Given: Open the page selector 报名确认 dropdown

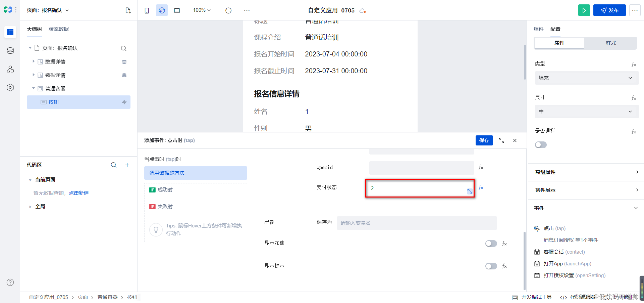Looking at the screenshot, I should (x=48, y=10).
